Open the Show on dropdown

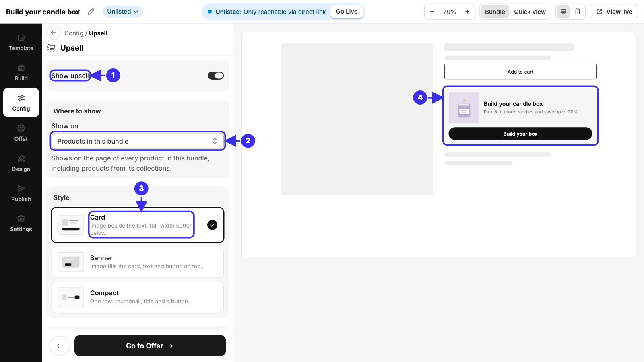[138, 141]
